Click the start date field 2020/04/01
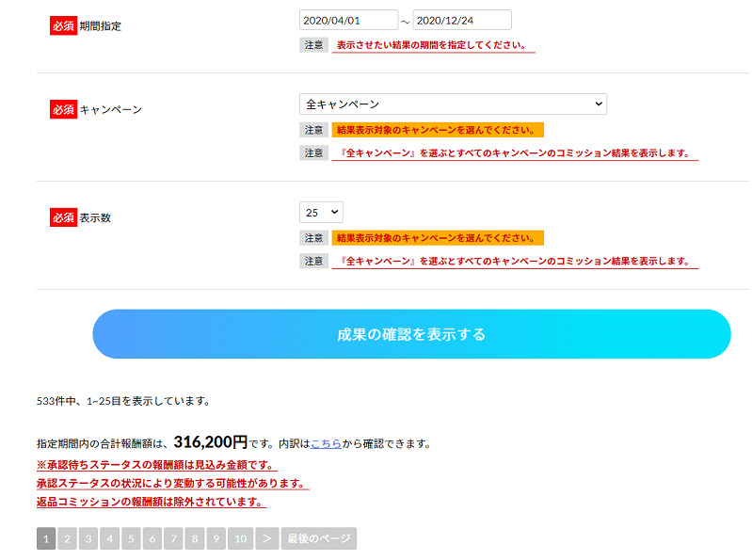752x560 pixels. pos(348,20)
